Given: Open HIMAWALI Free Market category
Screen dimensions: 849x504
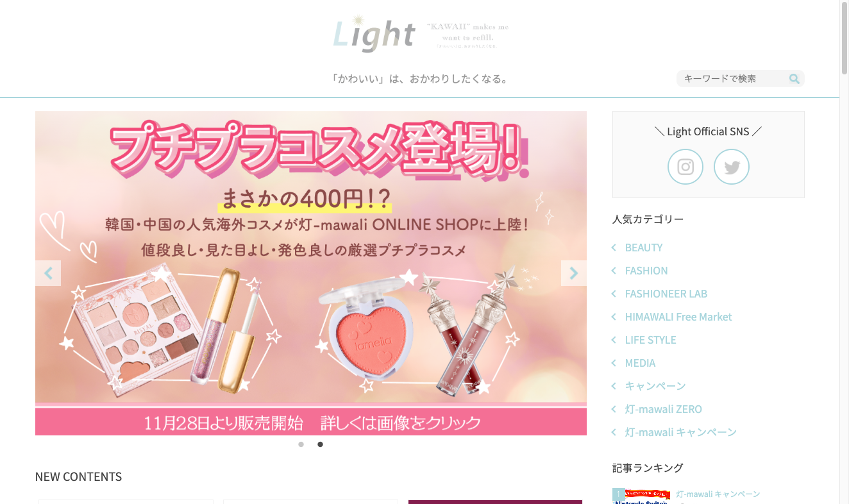Looking at the screenshot, I should point(678,317).
